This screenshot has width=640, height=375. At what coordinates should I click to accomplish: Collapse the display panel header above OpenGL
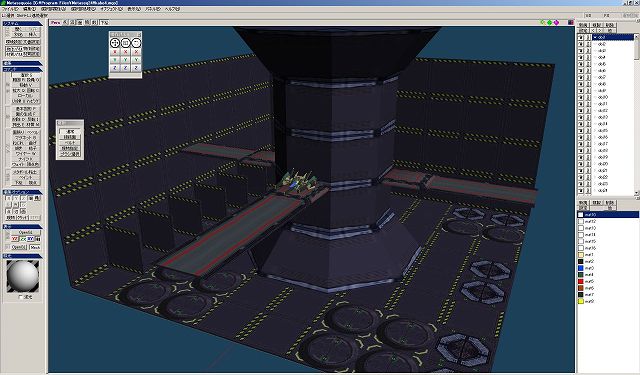[x=22, y=227]
